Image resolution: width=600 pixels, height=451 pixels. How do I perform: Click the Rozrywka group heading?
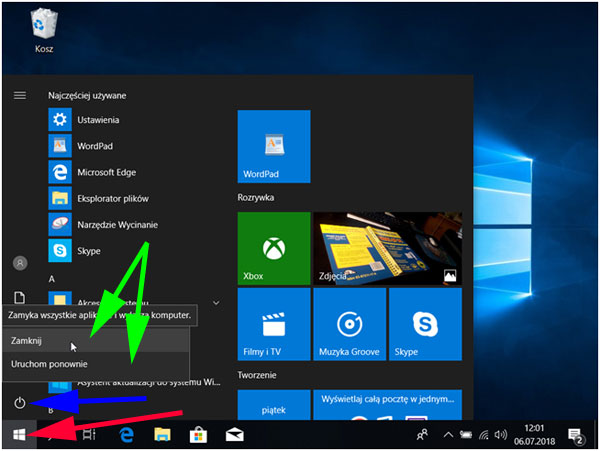256,197
